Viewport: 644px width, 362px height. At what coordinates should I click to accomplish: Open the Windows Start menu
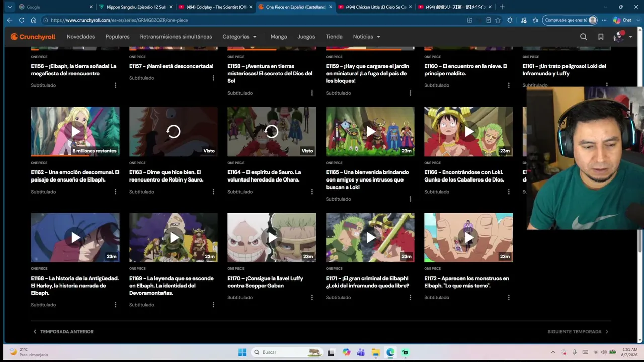pyautogui.click(x=242, y=352)
